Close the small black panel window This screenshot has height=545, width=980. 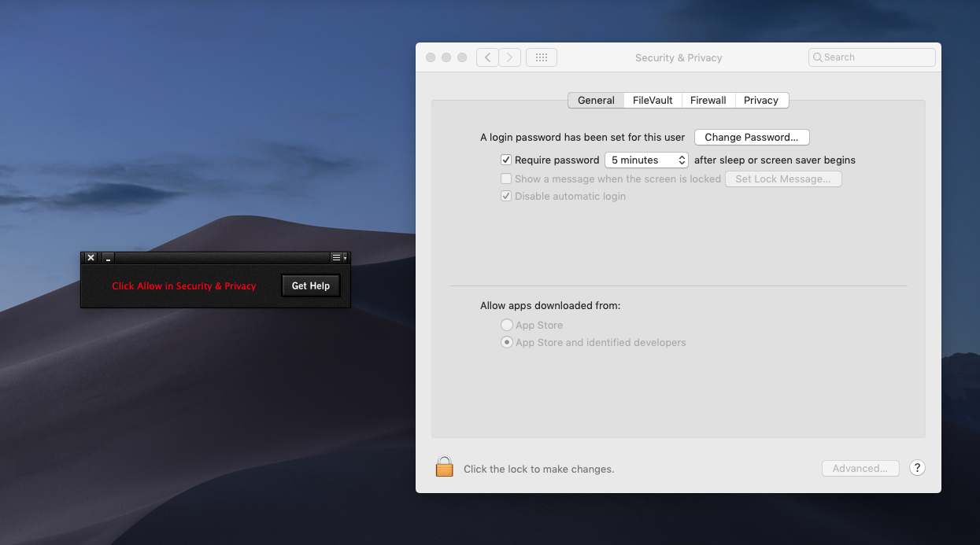tap(91, 258)
